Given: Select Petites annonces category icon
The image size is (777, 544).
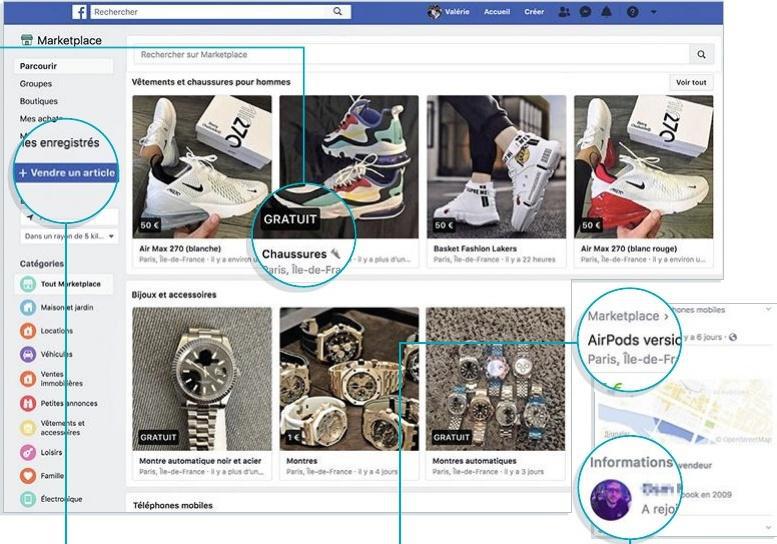Looking at the screenshot, I should [x=28, y=403].
